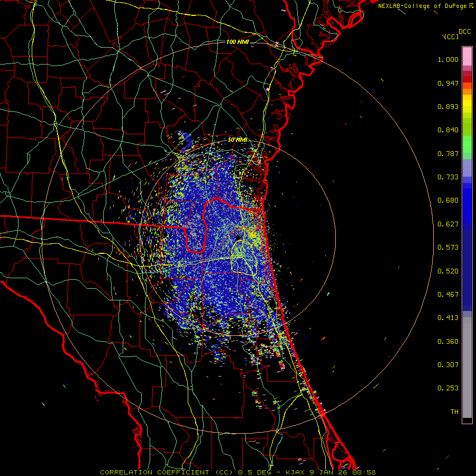The height and width of the screenshot is (476, 476).
Task: Click the 0.520 legend value
Action: tap(448, 271)
